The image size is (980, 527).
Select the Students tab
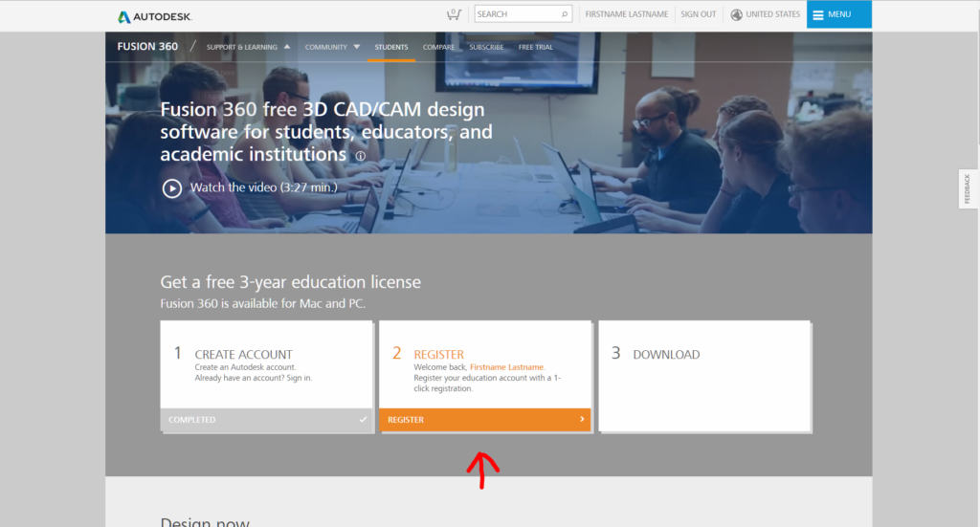click(x=391, y=47)
